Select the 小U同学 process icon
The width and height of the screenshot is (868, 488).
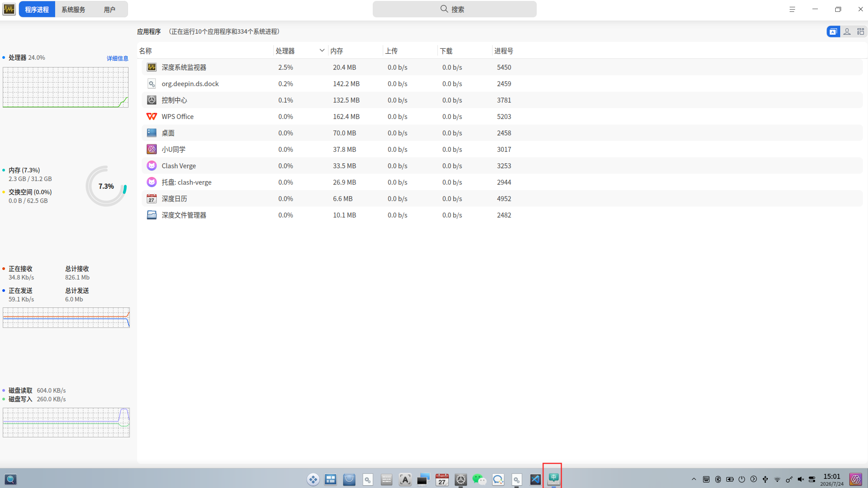[152, 149]
